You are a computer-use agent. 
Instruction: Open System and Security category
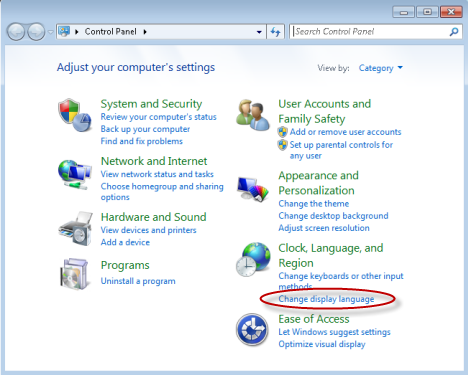coord(151,104)
